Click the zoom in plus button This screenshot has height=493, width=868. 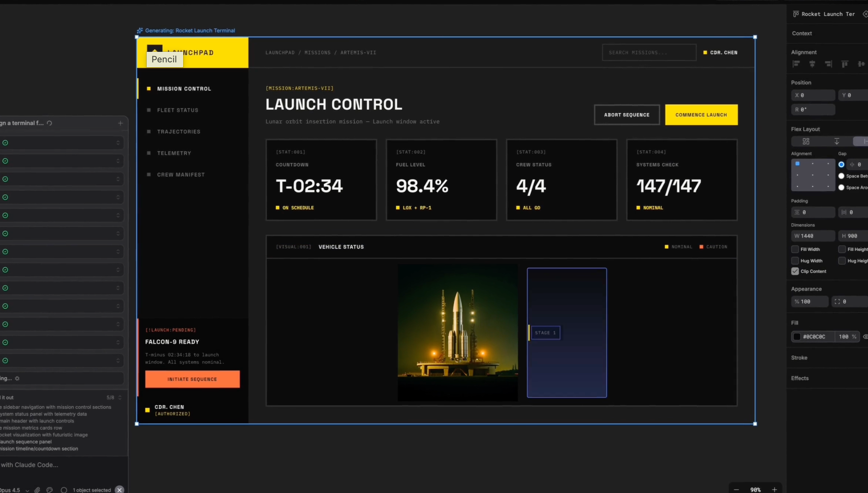774,490
